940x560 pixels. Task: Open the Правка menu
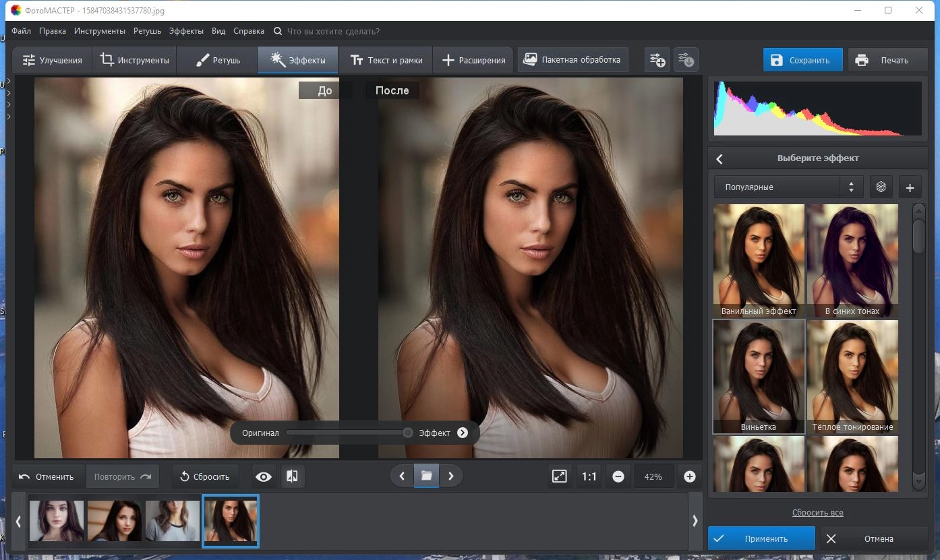(x=53, y=31)
